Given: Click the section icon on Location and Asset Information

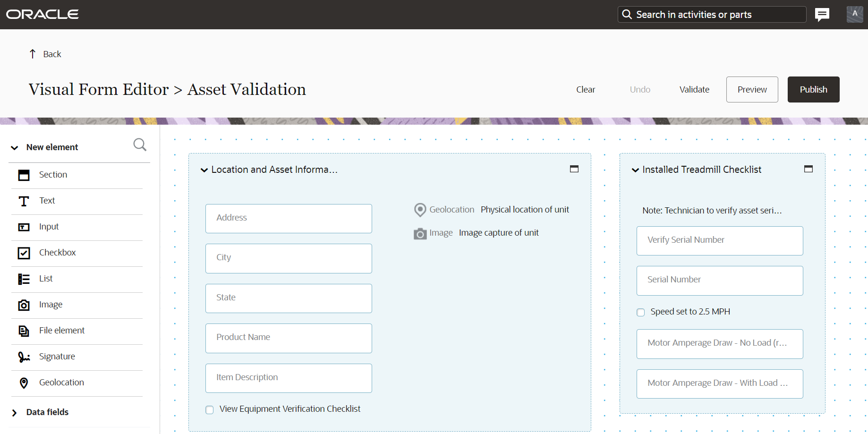Looking at the screenshot, I should click(574, 169).
